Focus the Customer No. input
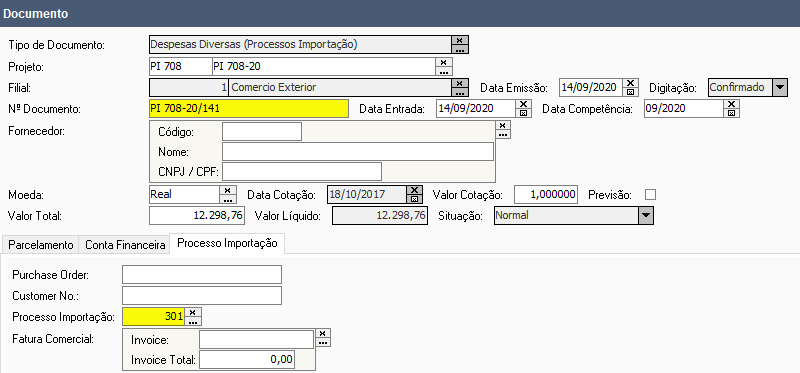Screen dimensions: 800x373 [x=202, y=295]
